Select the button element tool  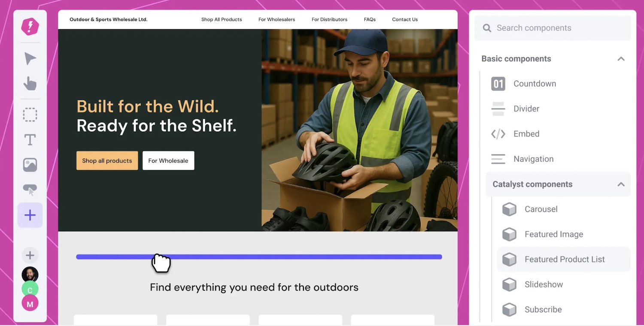[30, 190]
